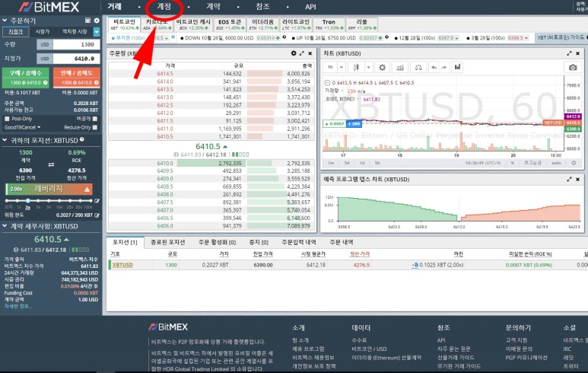Expand XBTUSD chart panel to fullscreen
588x373 pixels.
(x=569, y=53)
